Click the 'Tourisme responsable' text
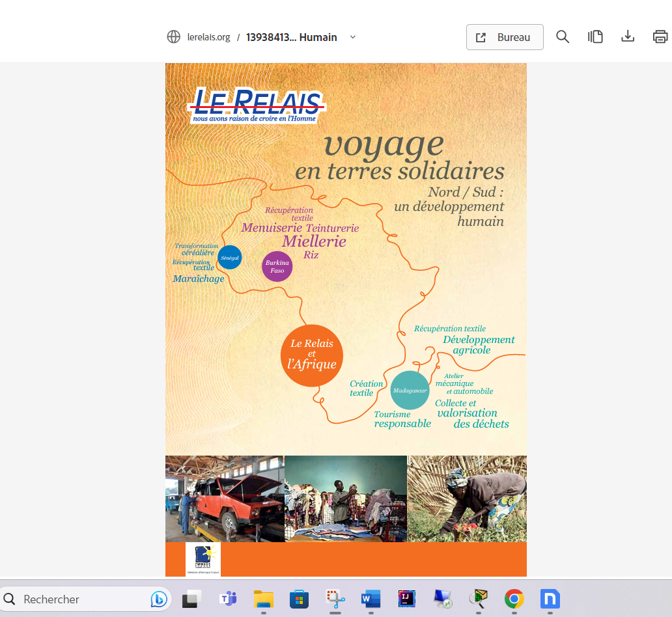The height and width of the screenshot is (617, 672). 402,419
